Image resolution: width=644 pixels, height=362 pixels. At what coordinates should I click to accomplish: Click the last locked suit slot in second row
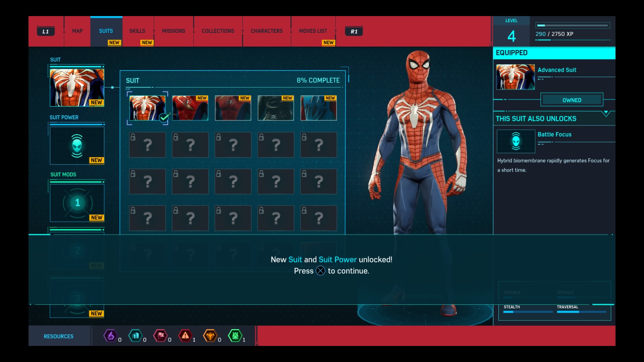(x=319, y=145)
